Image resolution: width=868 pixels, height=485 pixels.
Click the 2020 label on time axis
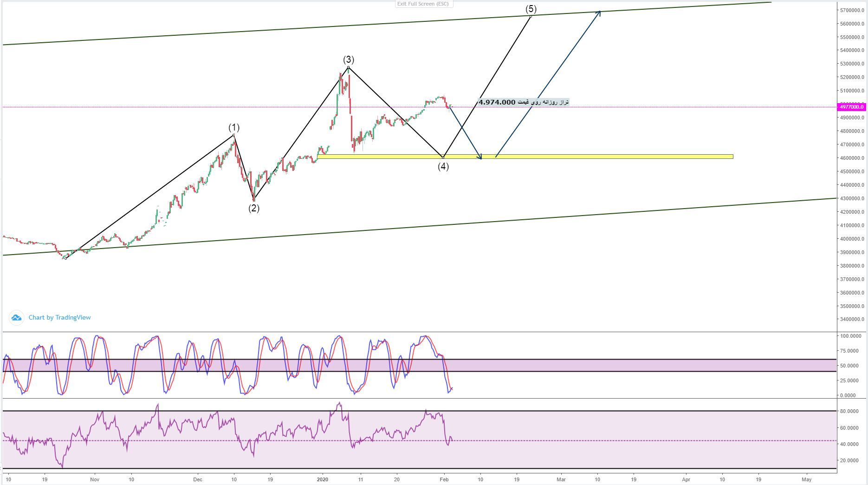[322, 479]
